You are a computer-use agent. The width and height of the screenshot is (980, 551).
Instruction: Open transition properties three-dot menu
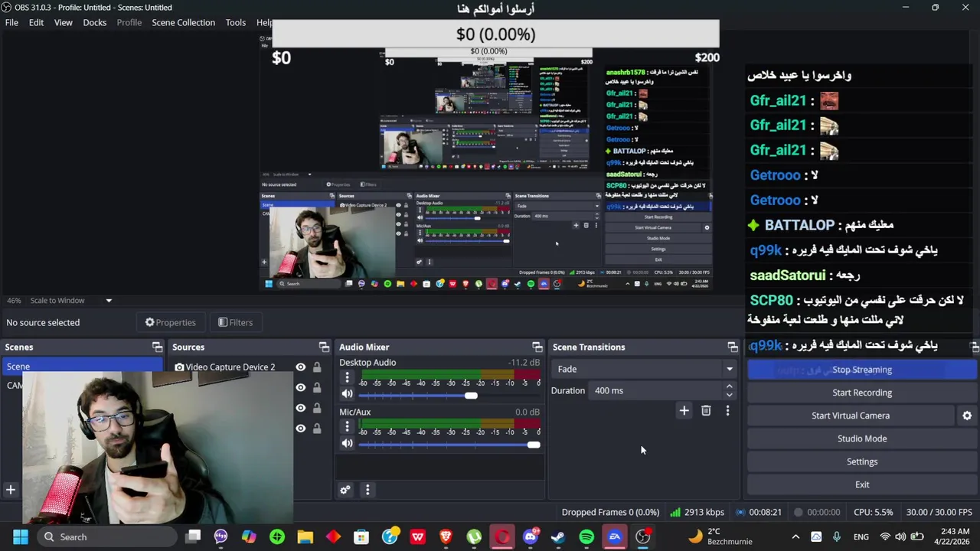(x=727, y=411)
